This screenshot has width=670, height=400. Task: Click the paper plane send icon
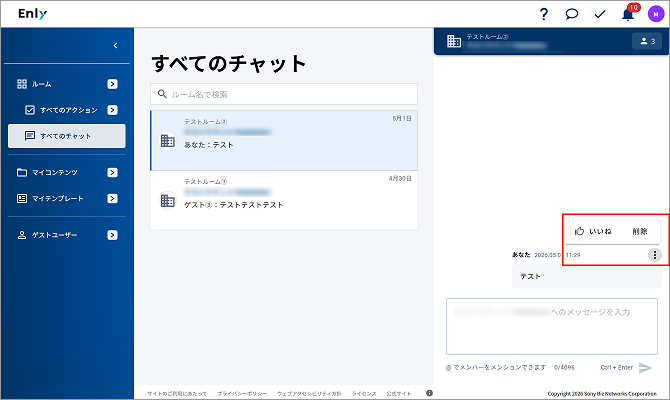[x=645, y=368]
